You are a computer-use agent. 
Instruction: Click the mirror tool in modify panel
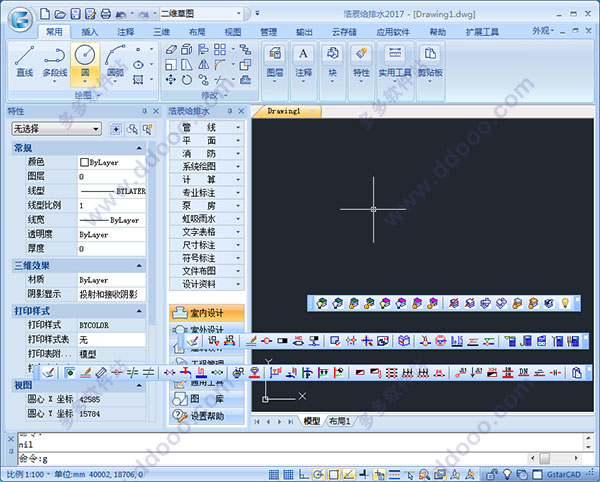coord(204,65)
